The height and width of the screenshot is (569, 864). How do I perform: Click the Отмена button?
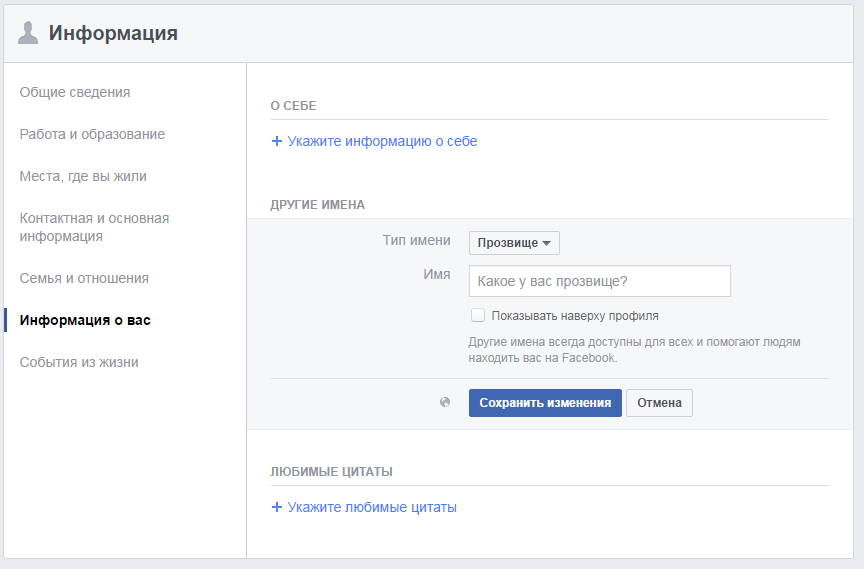659,403
